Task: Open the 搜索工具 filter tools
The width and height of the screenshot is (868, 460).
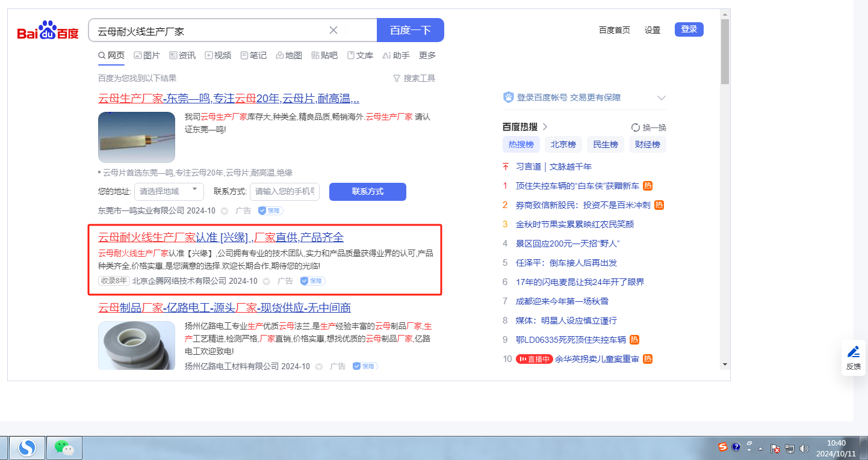Action: click(x=414, y=78)
